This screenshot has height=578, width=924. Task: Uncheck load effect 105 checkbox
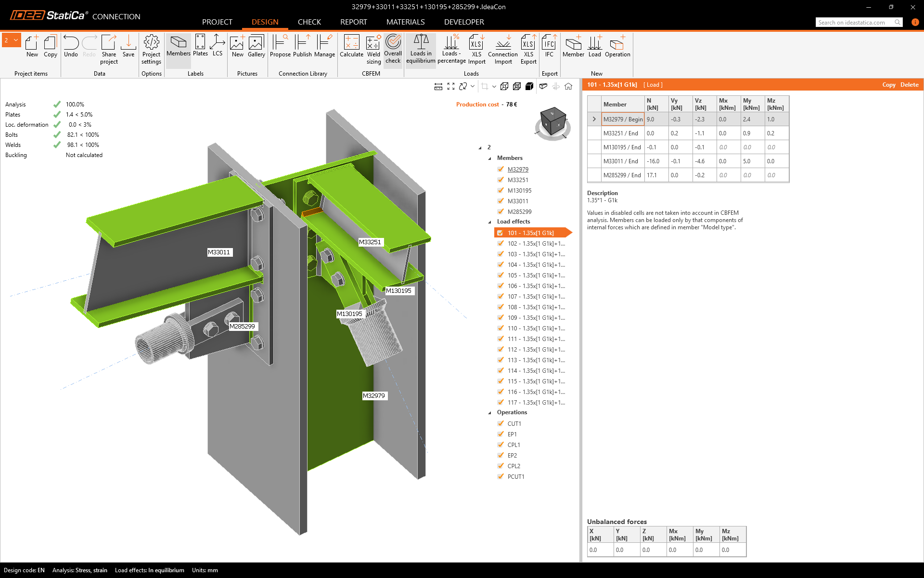point(500,275)
